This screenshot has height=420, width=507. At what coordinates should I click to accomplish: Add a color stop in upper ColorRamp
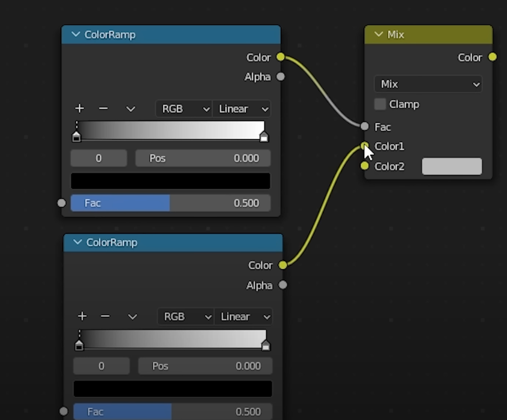(x=79, y=109)
